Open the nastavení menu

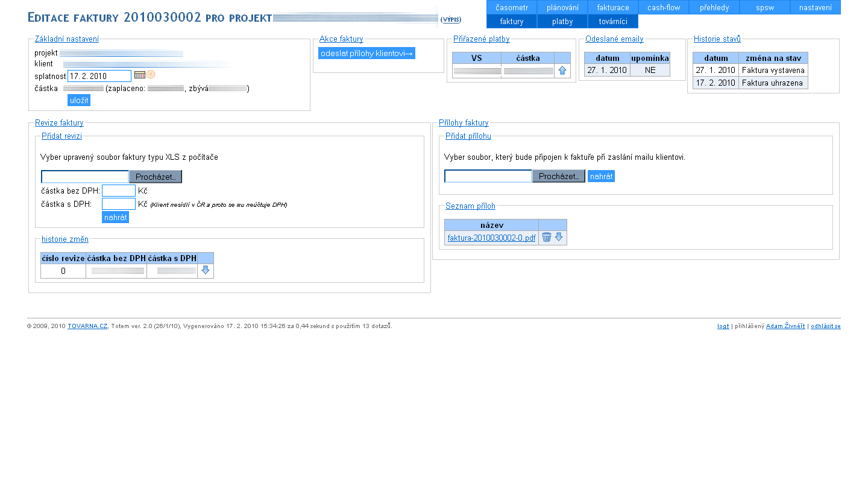point(816,7)
